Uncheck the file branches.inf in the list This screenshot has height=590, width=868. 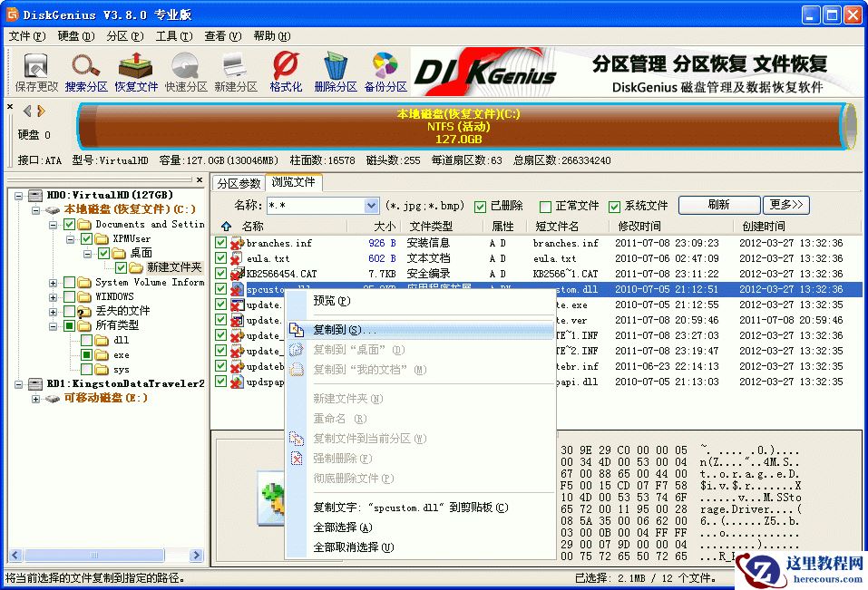[219, 241]
